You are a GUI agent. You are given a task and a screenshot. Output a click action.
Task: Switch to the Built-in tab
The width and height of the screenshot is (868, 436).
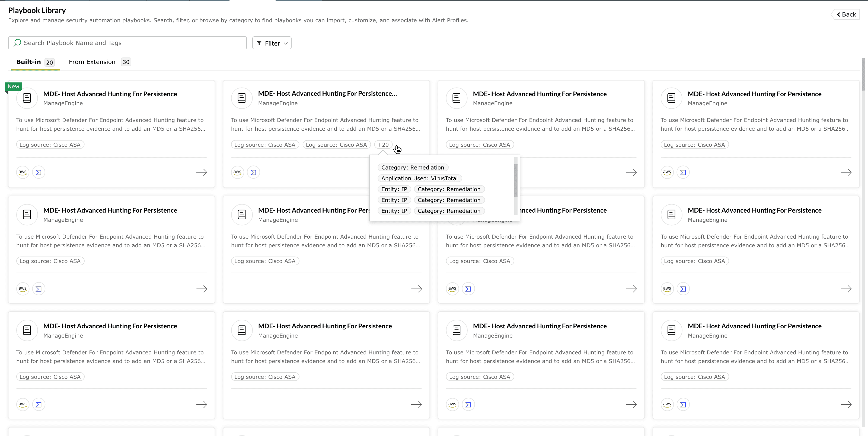pyautogui.click(x=35, y=62)
